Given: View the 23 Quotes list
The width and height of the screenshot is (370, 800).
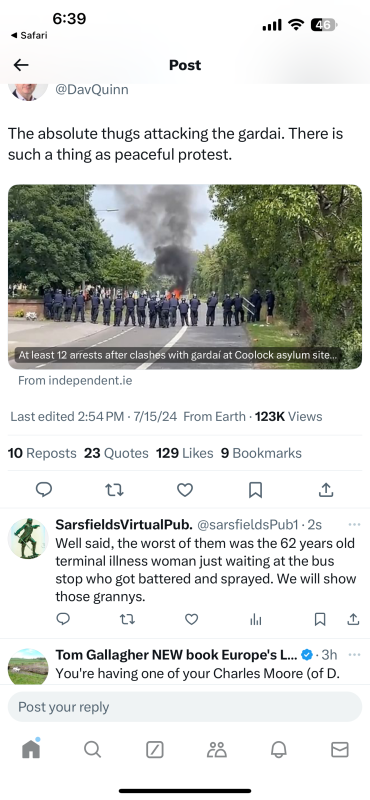Looking at the screenshot, I should (116, 453).
